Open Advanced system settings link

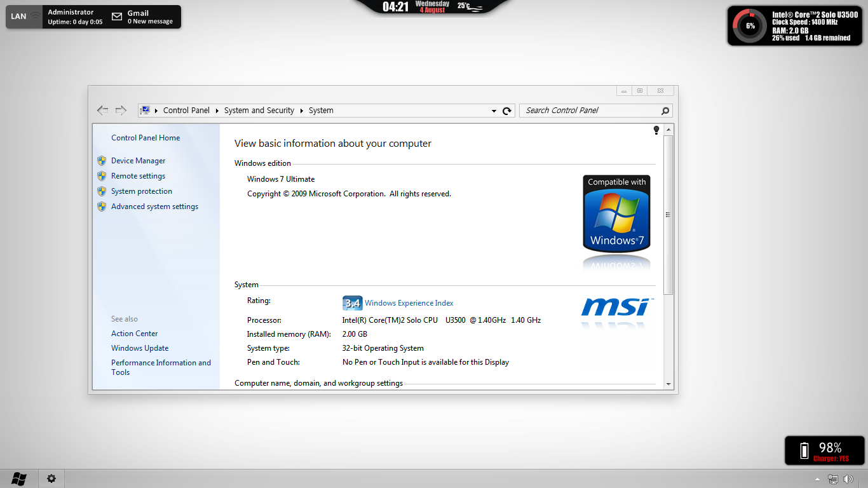click(x=154, y=207)
